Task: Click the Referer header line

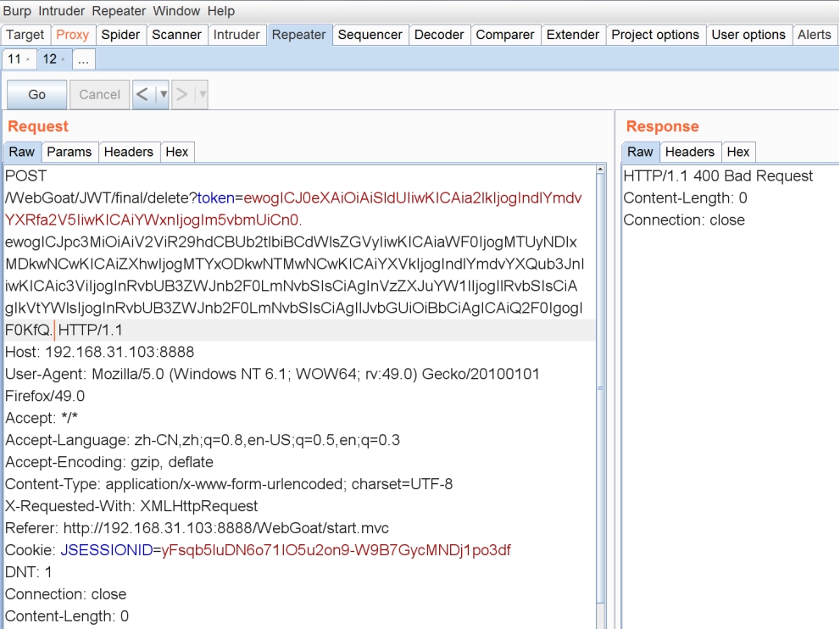Action: [x=197, y=528]
